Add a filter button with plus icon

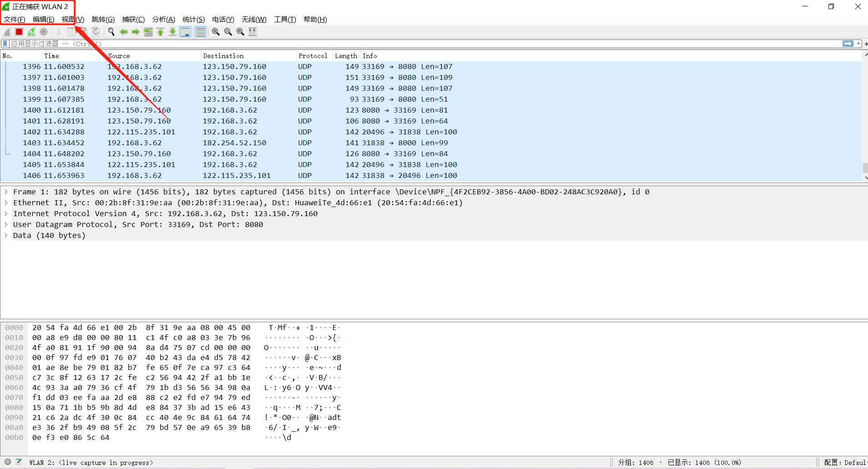[866, 44]
